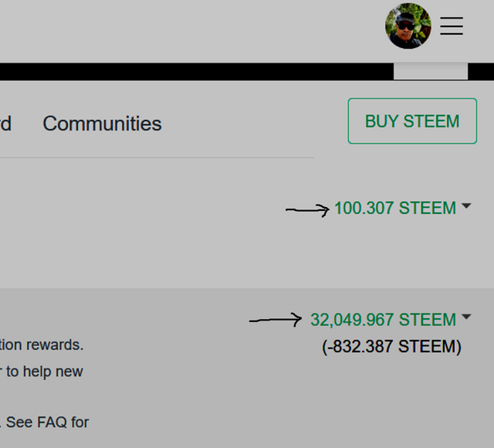494x448 pixels.
Task: Click the empty header area left of the avatar
Action: click(x=189, y=30)
